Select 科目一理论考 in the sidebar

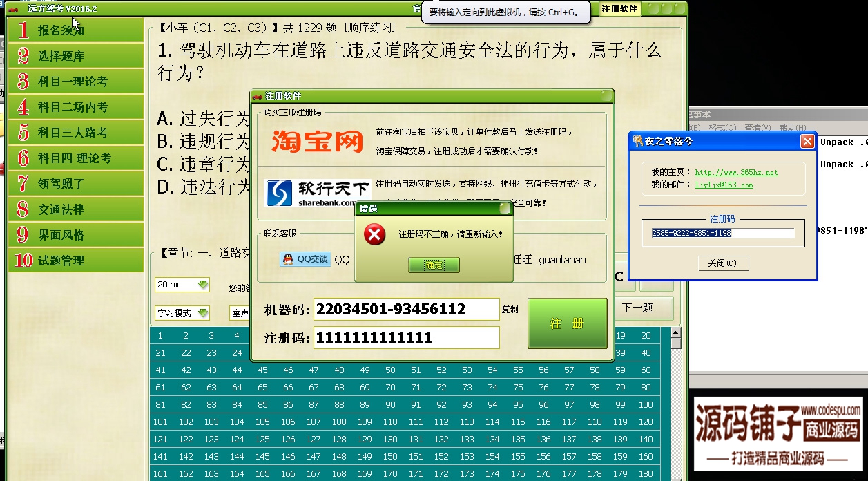point(76,82)
